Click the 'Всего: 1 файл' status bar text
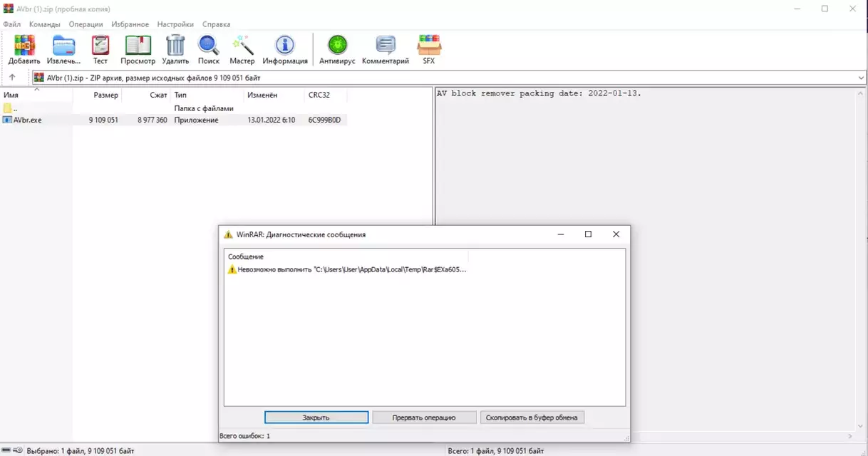The height and width of the screenshot is (456, 868). tap(497, 450)
